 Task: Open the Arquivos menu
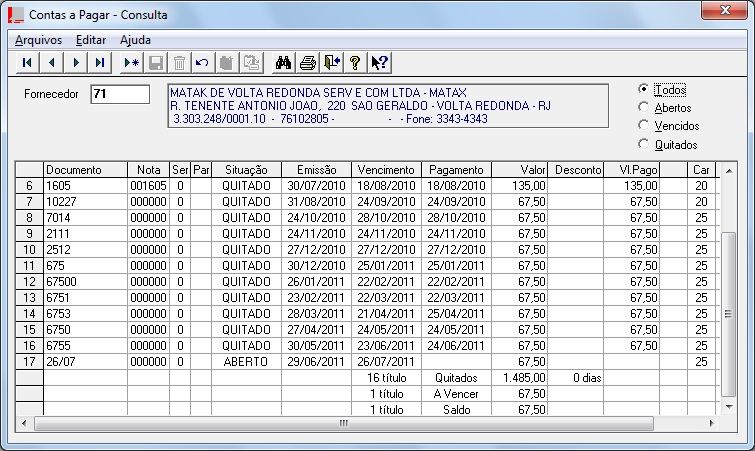39,40
